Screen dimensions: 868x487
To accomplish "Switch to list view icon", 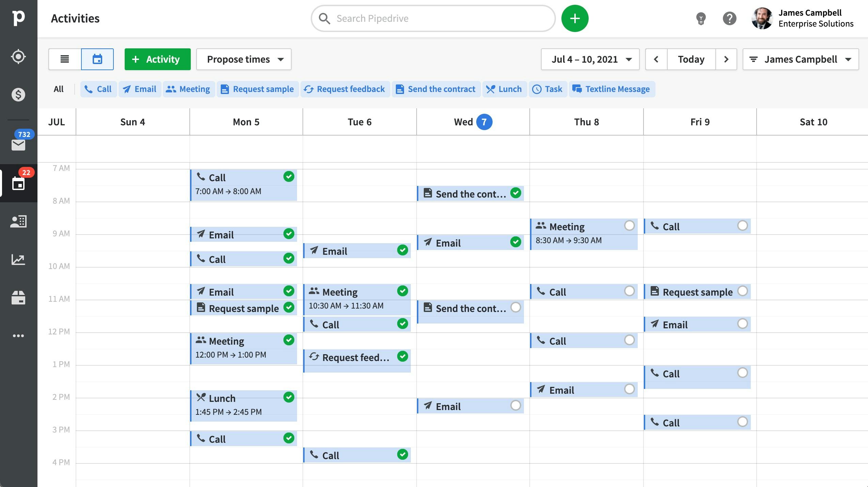I will click(x=65, y=59).
